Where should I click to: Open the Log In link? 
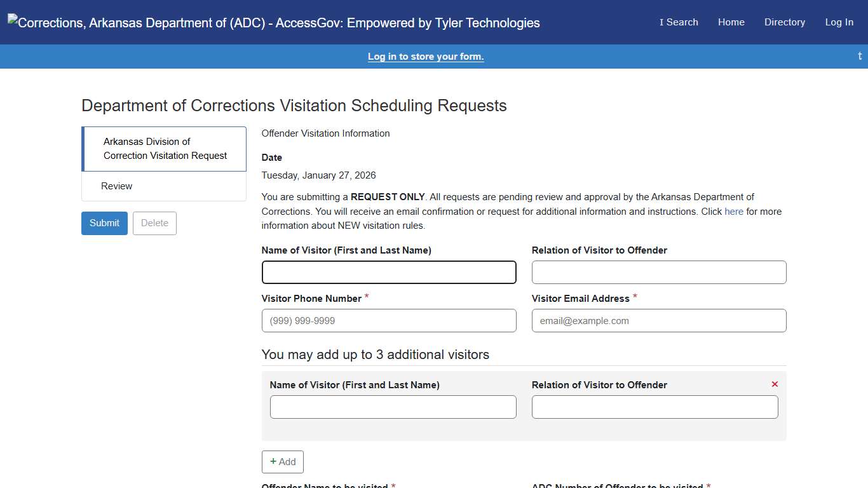(x=839, y=22)
